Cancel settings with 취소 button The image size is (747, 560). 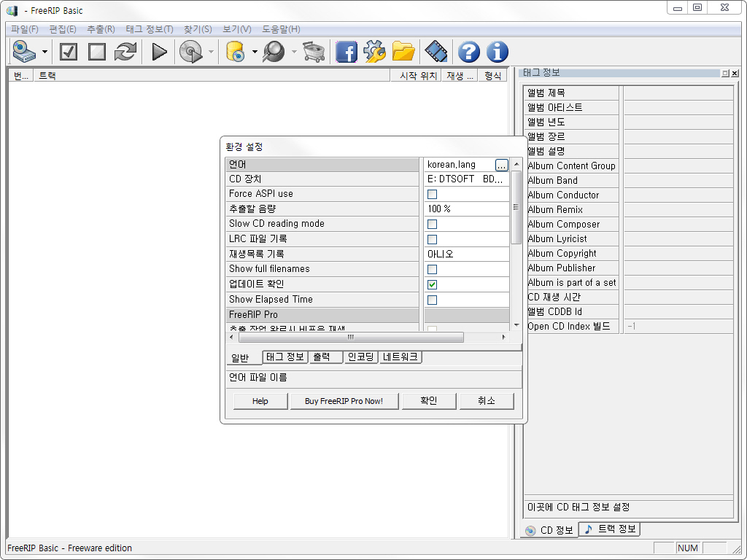click(x=487, y=401)
